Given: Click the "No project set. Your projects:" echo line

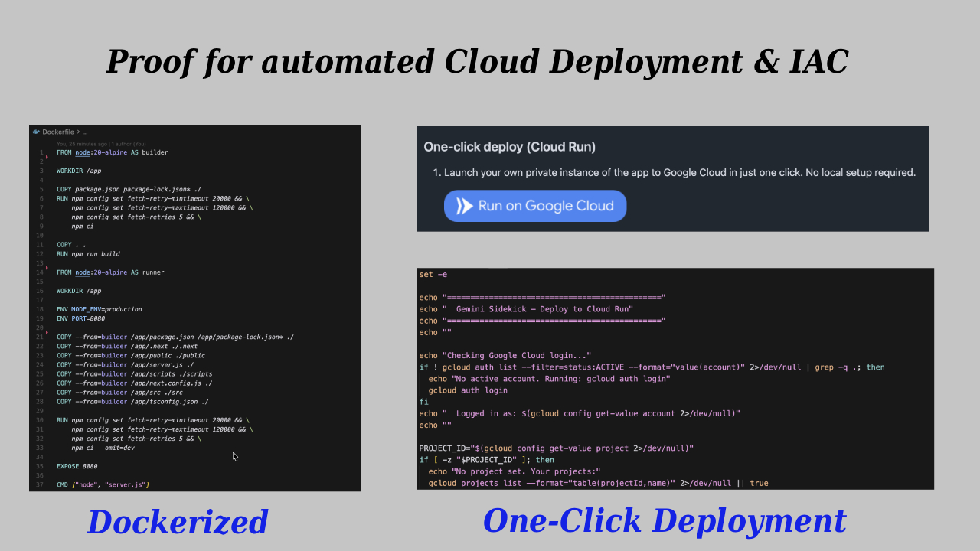Looking at the screenshot, I should 514,471.
